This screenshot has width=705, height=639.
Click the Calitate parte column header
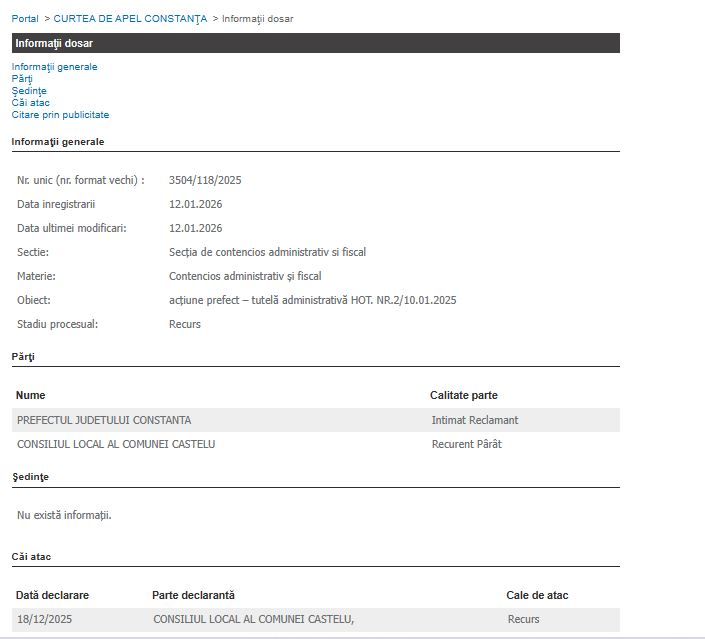point(464,395)
